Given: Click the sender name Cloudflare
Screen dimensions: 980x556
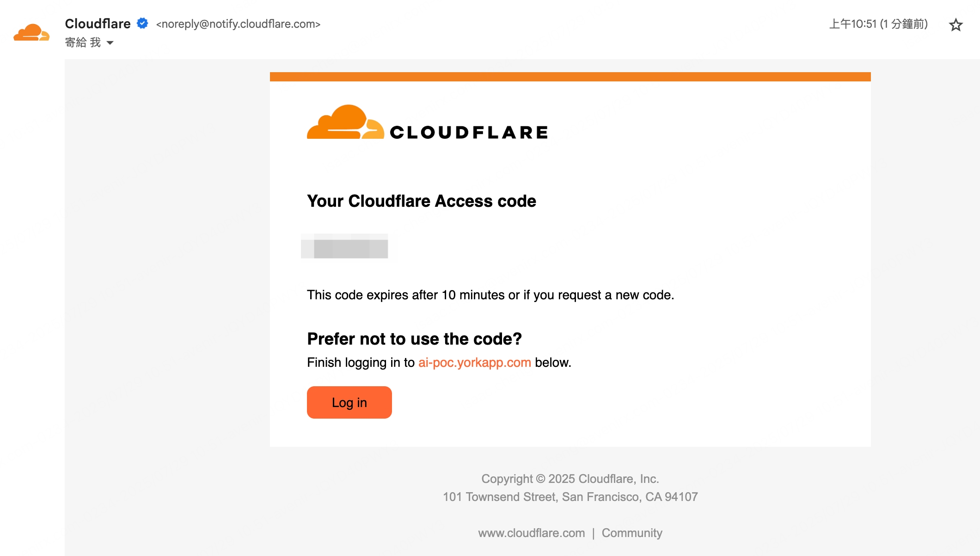Looking at the screenshot, I should [98, 24].
